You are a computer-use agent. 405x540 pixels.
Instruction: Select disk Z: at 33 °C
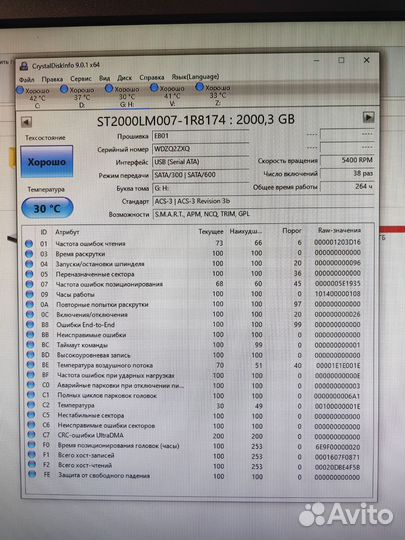214,95
